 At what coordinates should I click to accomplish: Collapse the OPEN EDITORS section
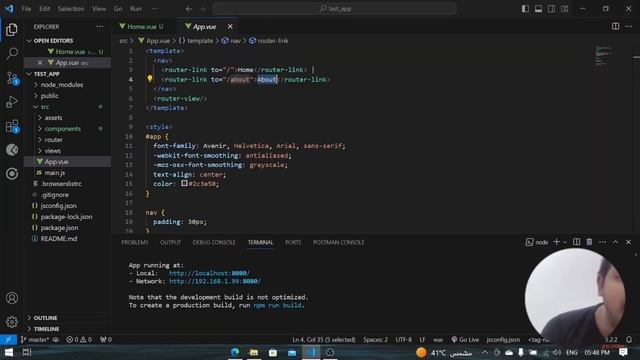coord(53,41)
